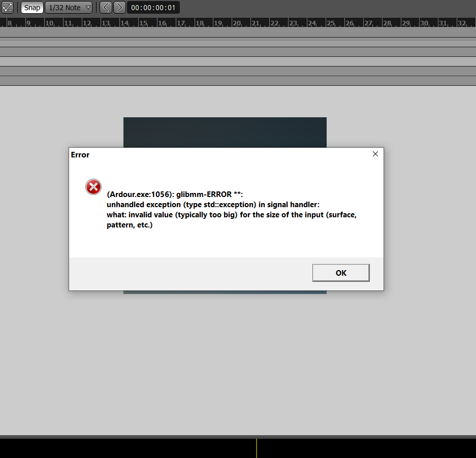
Task: Click bar 12 on the timeline ruler
Action: point(87,23)
